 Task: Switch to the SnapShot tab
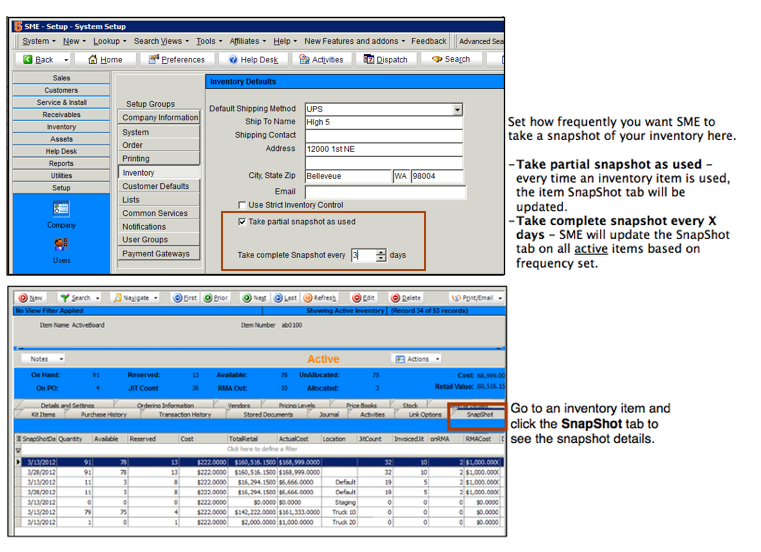click(480, 415)
